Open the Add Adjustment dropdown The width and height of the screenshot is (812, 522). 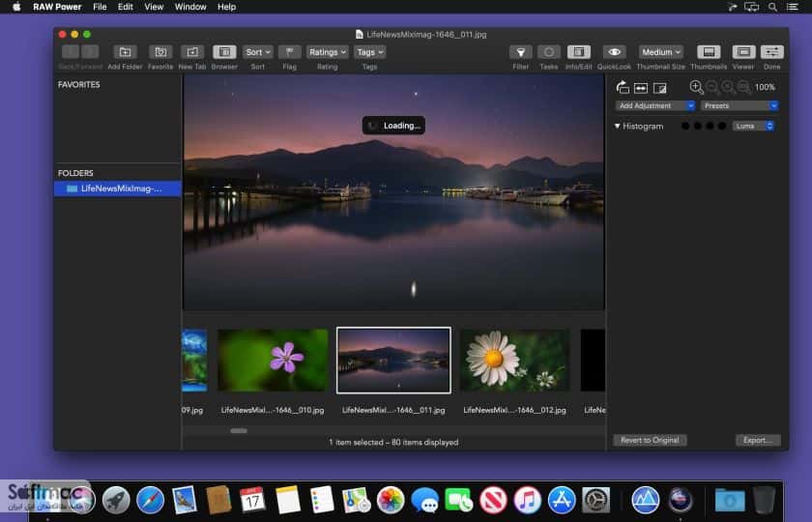point(655,105)
